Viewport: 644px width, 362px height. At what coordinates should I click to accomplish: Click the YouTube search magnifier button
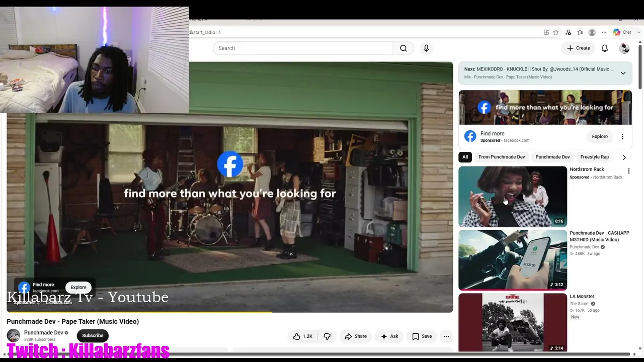coord(404,48)
